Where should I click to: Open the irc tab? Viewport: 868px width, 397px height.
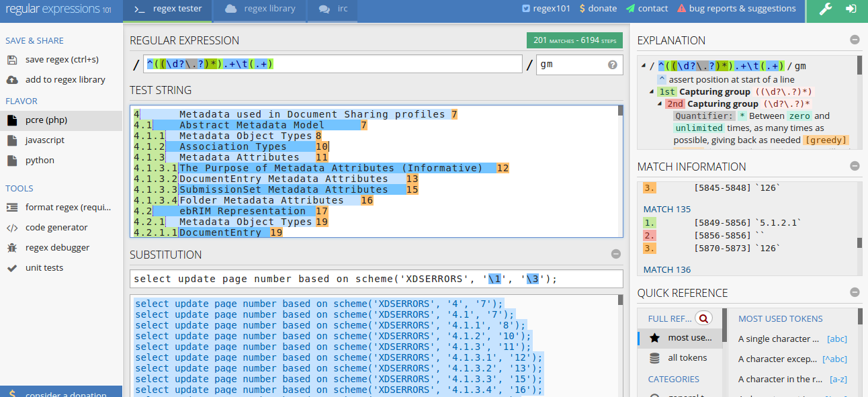coord(333,9)
